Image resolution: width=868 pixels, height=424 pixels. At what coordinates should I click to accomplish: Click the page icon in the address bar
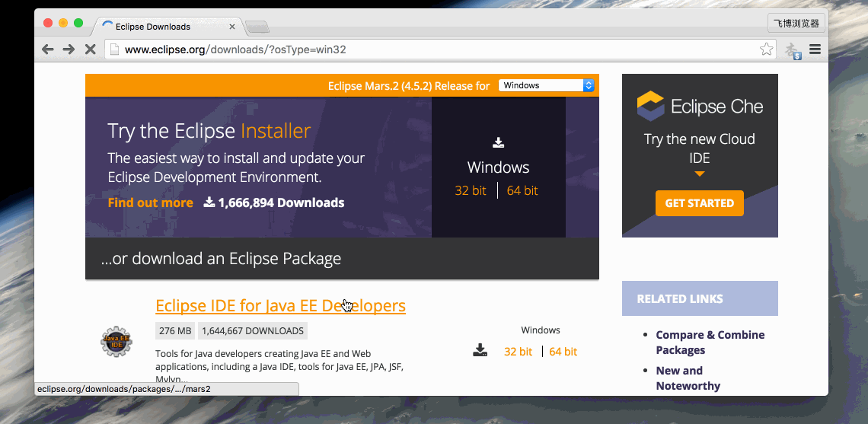click(114, 49)
